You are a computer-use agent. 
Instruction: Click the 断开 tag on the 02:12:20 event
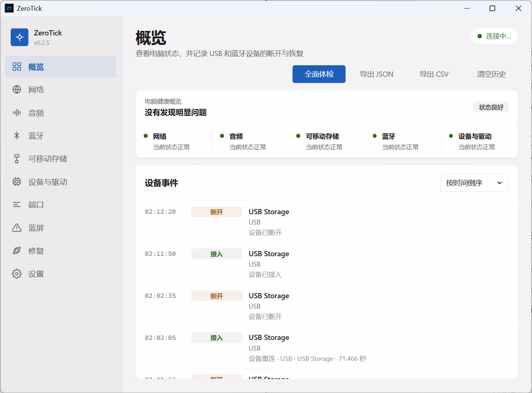[217, 212]
